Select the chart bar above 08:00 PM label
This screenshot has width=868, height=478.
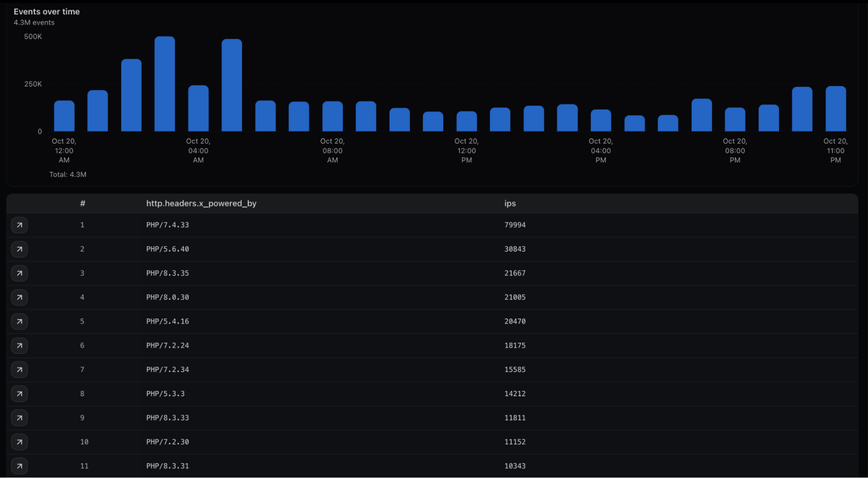coord(735,119)
